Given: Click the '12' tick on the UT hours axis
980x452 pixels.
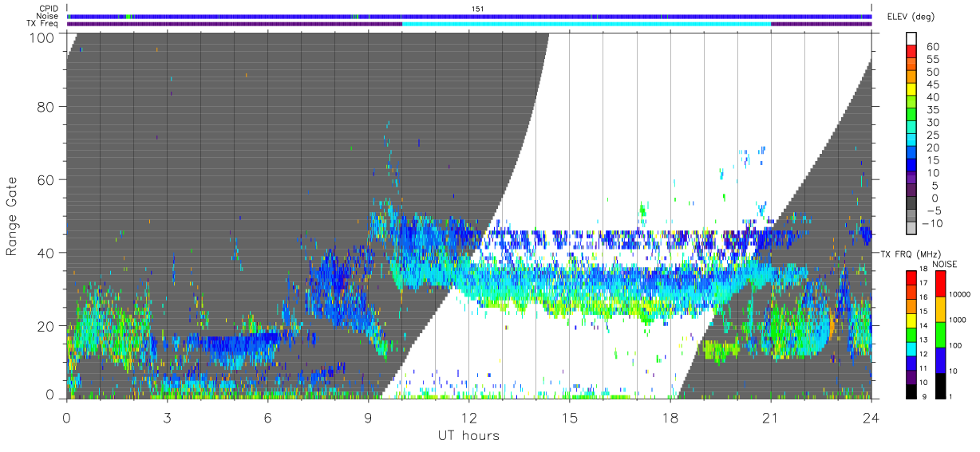Looking at the screenshot, I should click(469, 417).
